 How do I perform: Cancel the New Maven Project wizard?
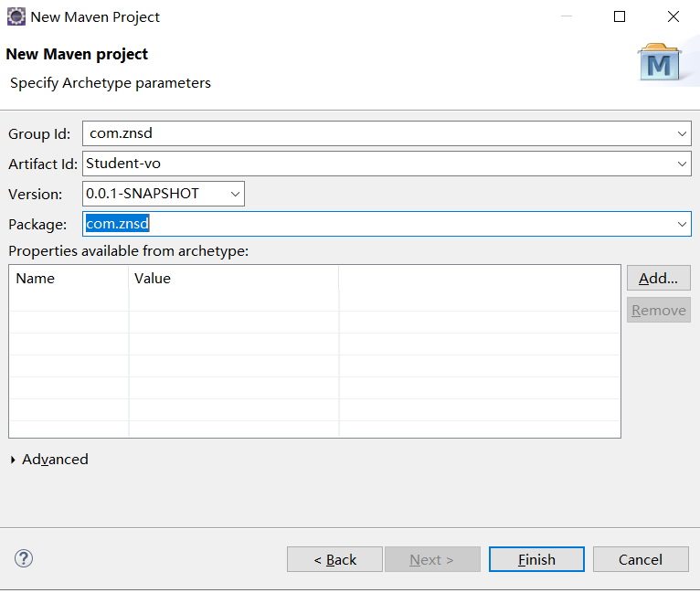[x=641, y=559]
